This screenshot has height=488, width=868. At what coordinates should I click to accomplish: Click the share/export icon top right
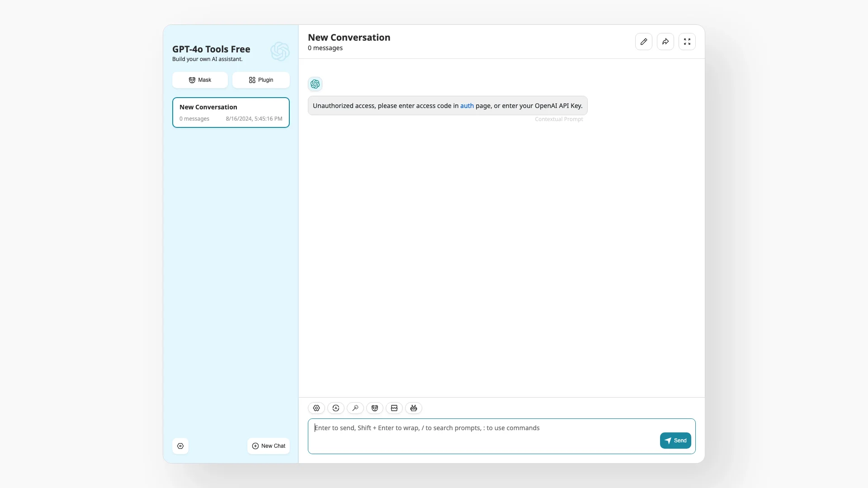pos(665,41)
